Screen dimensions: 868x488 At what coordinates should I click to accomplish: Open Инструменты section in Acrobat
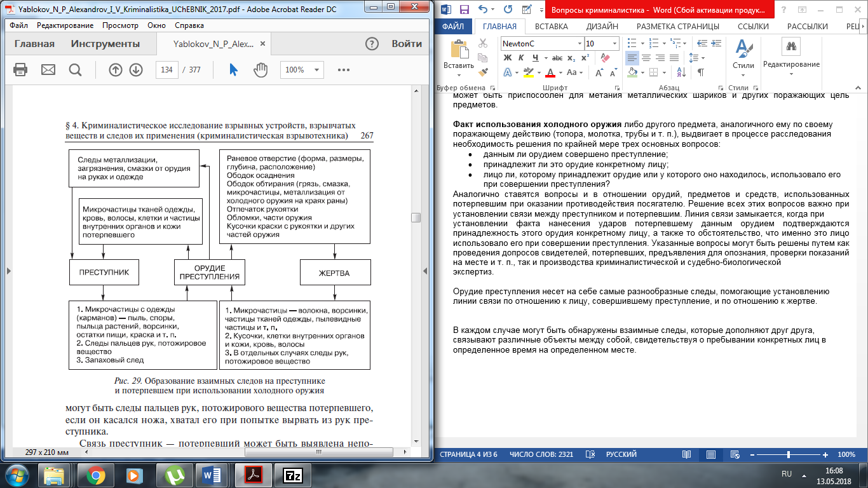[105, 44]
